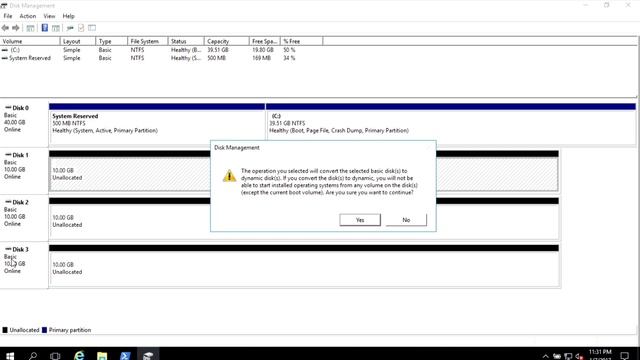The width and height of the screenshot is (640, 360).
Task: Confirm conversion with Yes button
Action: tap(360, 220)
